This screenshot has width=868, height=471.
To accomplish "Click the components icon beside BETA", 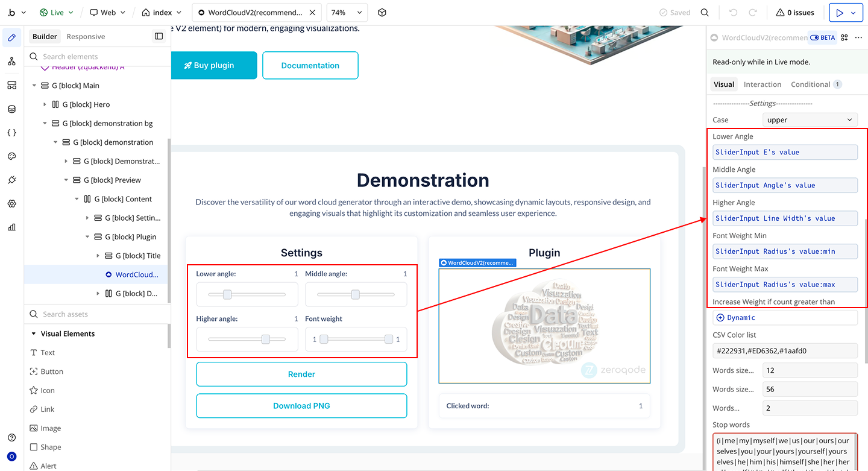I will (x=844, y=37).
